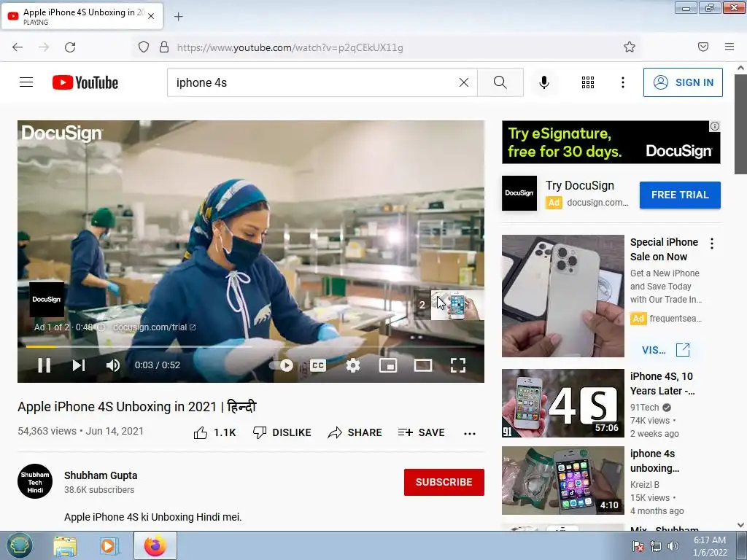Click the skip-ad preview thumbnail

(x=457, y=305)
